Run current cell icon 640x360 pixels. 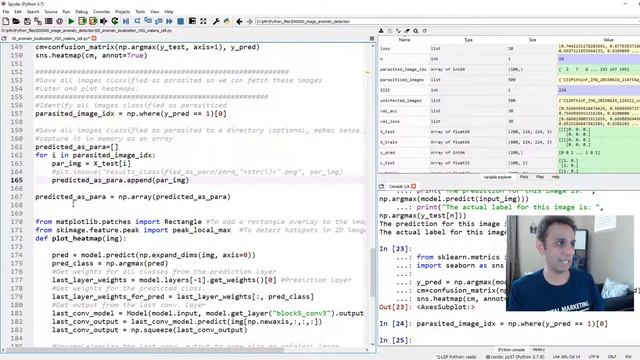(x=82, y=21)
